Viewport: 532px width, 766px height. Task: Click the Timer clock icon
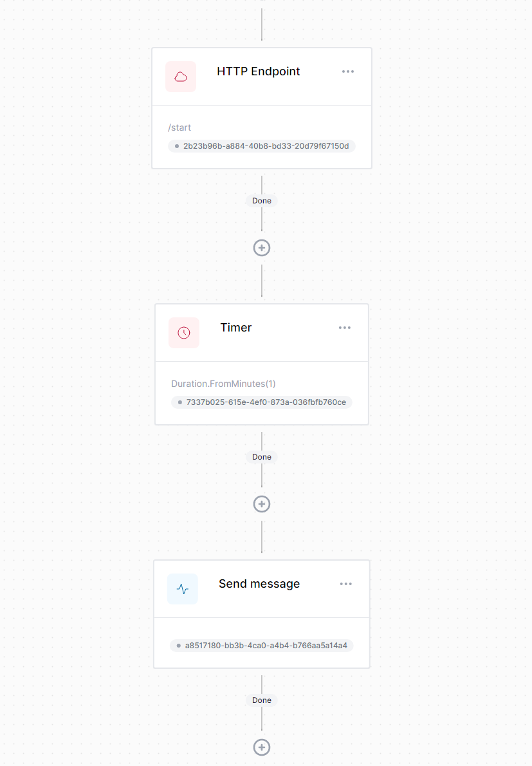click(183, 332)
